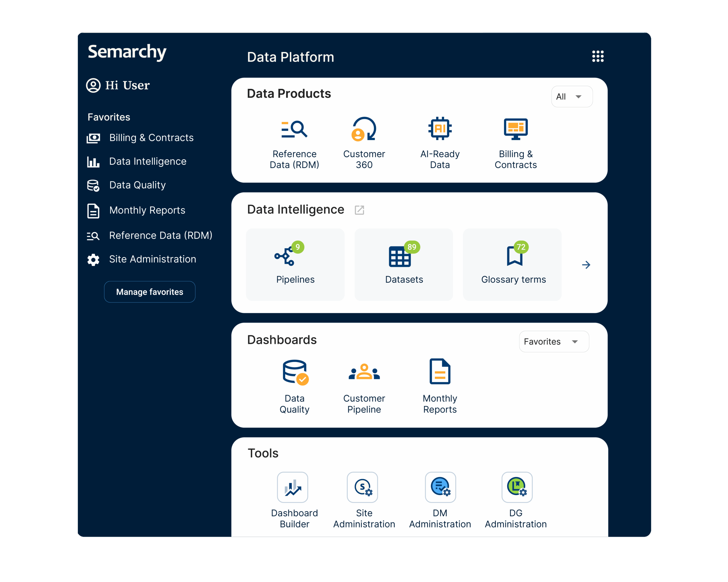View the Pipelines card with 9 badge

[295, 265]
